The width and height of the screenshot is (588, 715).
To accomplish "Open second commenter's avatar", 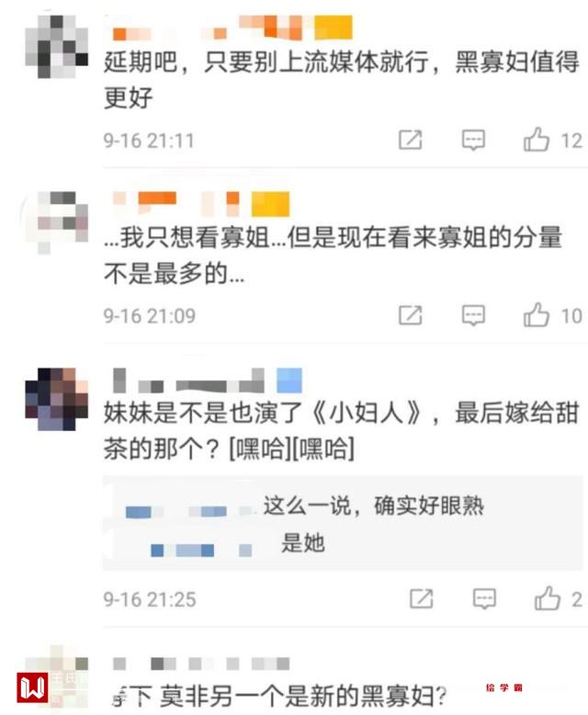I will pyautogui.click(x=57, y=222).
